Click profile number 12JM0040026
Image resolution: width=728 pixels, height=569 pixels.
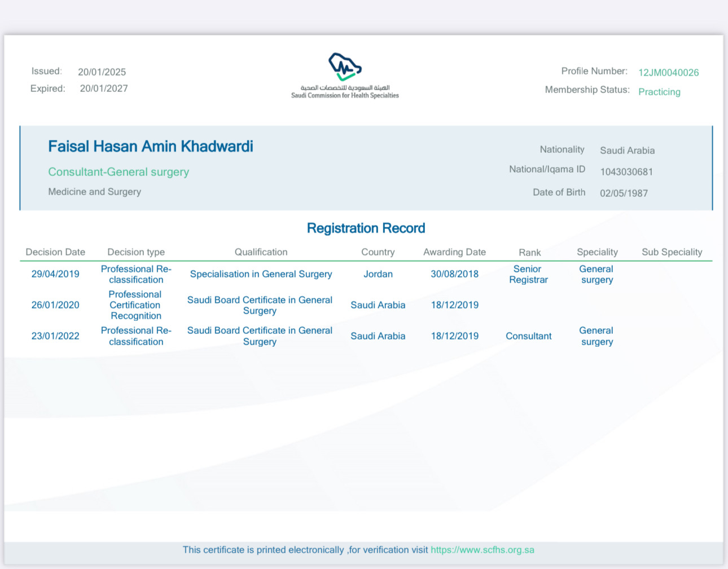tap(668, 73)
